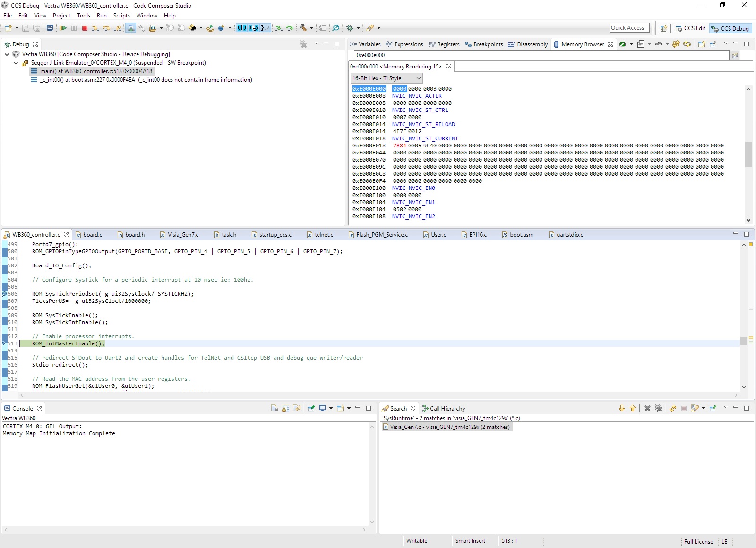
Task: Toggle the second highlighted bracket toolbar button
Action: [x=254, y=28]
